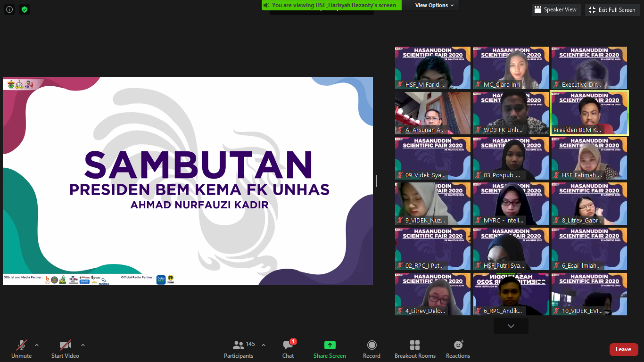This screenshot has height=362, width=644.
Task: Click the muted mic icon on HSF_M Farid
Action: pos(400,85)
